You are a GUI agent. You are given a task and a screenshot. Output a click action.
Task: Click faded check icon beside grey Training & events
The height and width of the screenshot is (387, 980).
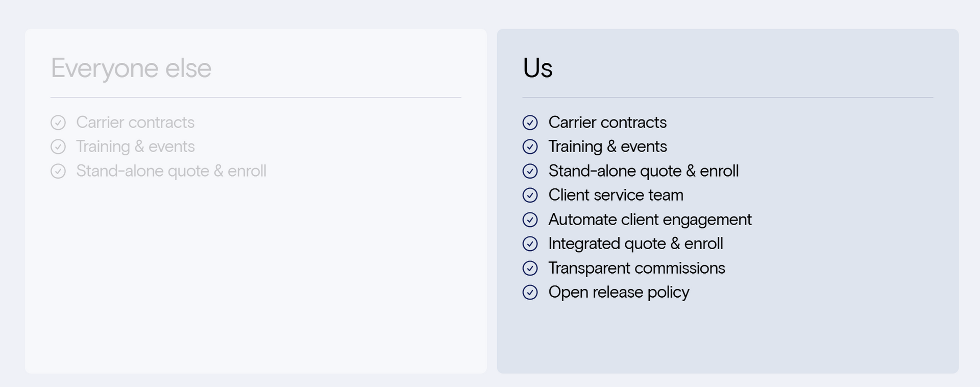(58, 147)
